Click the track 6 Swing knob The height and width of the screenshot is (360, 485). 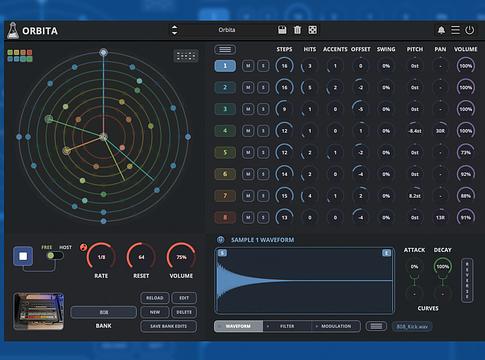(386, 174)
